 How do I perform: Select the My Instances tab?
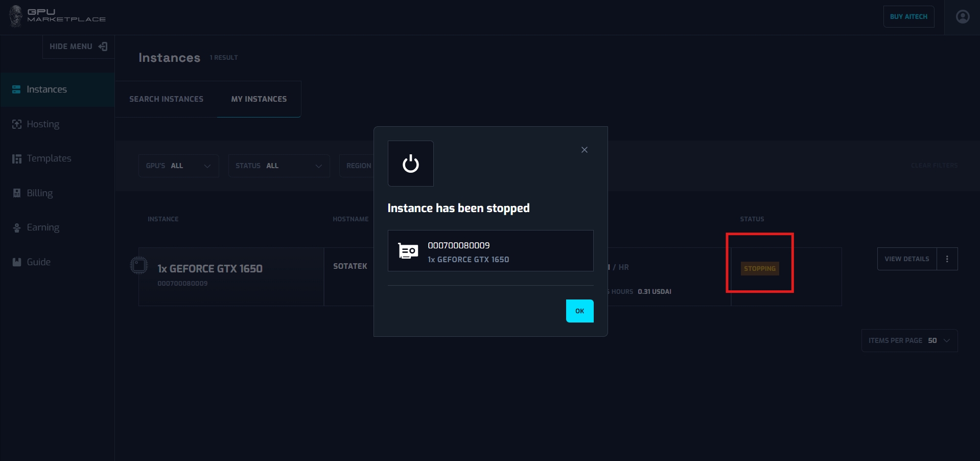pos(259,99)
